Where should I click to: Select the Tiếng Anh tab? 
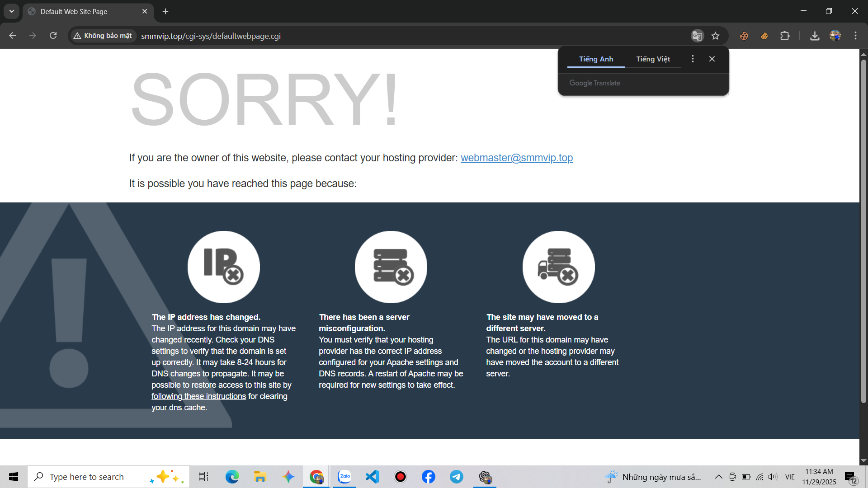click(596, 59)
